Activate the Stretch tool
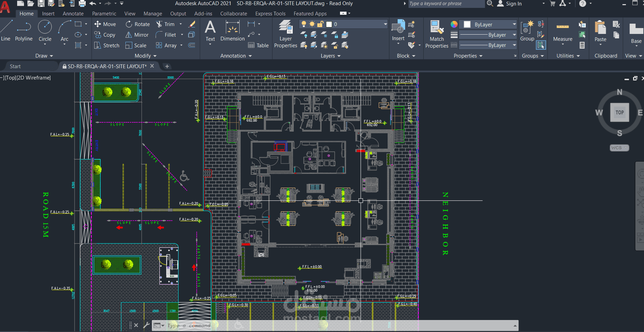 [x=107, y=45]
